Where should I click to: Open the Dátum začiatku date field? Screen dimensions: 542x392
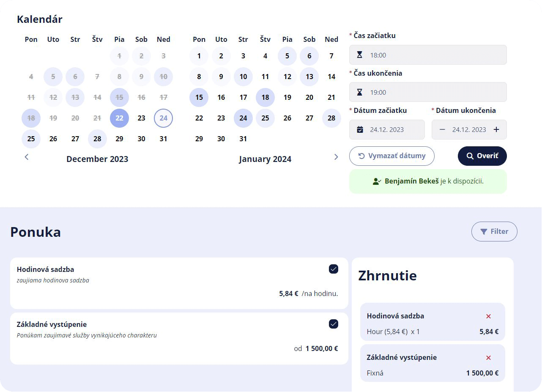click(387, 129)
